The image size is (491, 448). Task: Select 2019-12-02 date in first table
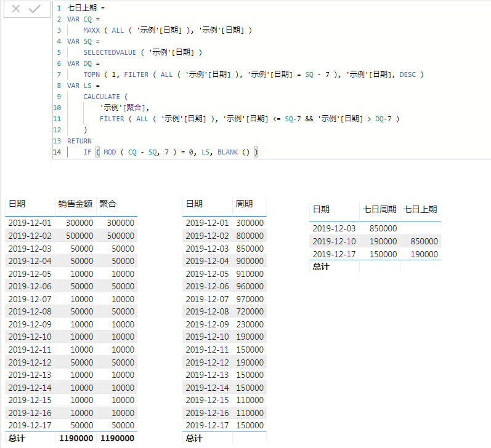pyautogui.click(x=30, y=236)
